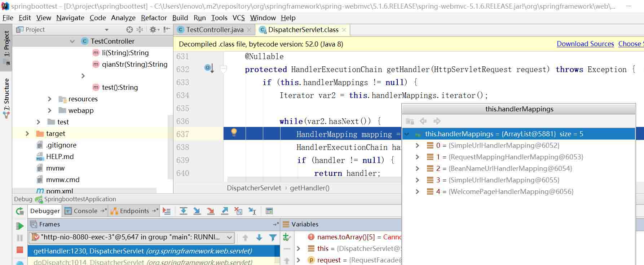
Task: Click the Drop Frame icon
Action: [238, 211]
